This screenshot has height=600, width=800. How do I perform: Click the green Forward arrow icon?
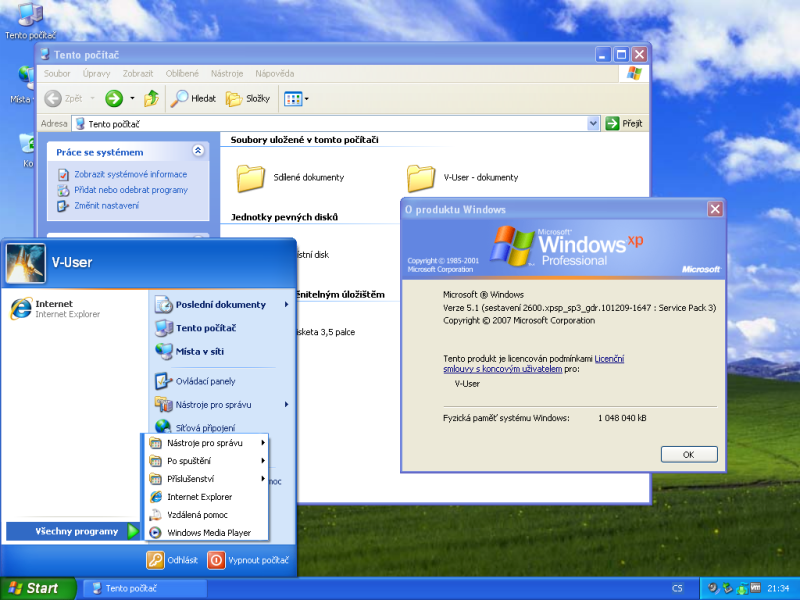[114, 98]
